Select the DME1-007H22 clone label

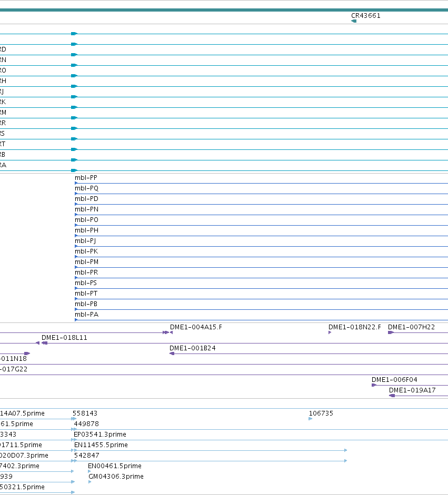(411, 327)
